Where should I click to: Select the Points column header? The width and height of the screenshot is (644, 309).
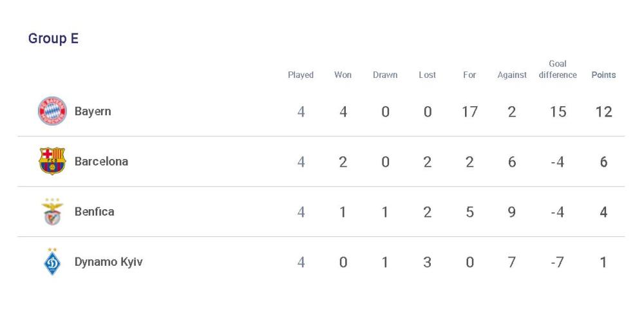pos(603,75)
